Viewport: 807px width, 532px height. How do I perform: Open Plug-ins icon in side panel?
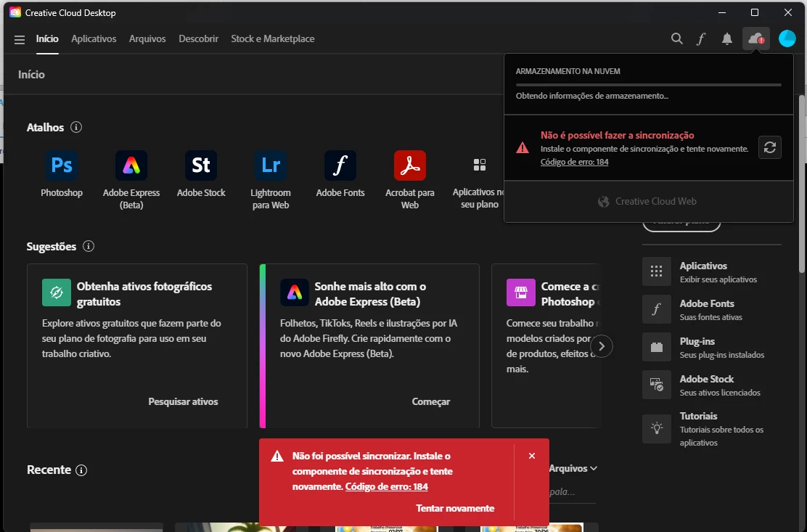click(x=657, y=347)
